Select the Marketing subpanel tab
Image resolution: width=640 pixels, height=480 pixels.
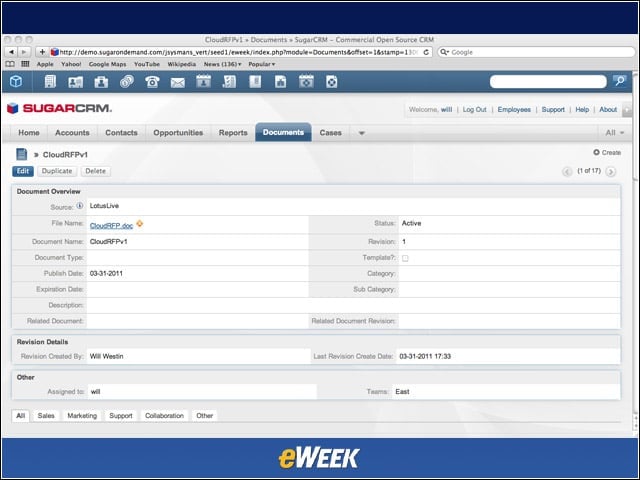coord(82,416)
